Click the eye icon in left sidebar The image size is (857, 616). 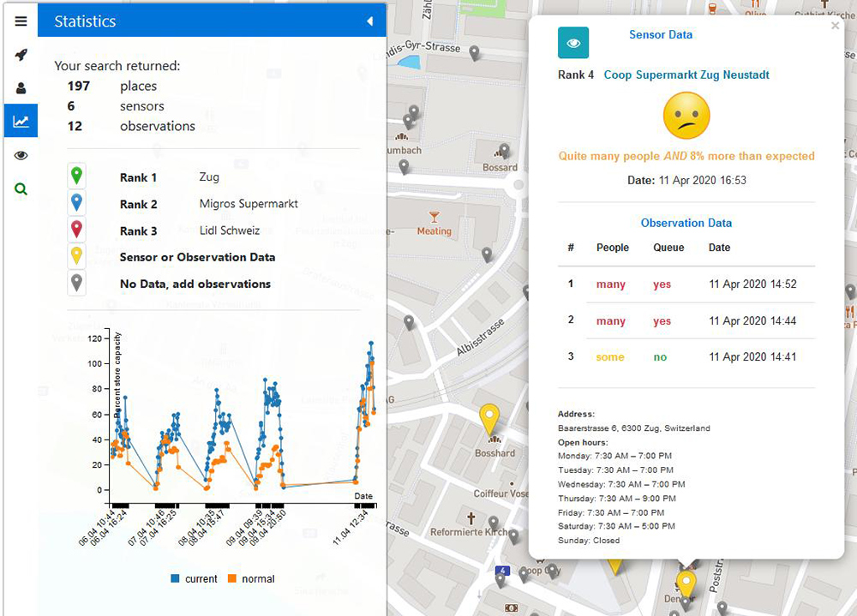click(21, 155)
